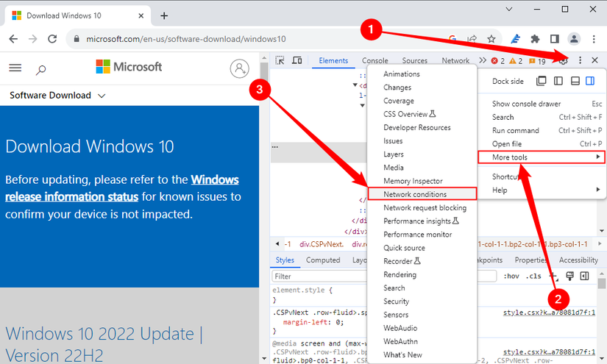Open CSS Overview tool
Viewport: 607px width, 364px height.
point(422,114)
